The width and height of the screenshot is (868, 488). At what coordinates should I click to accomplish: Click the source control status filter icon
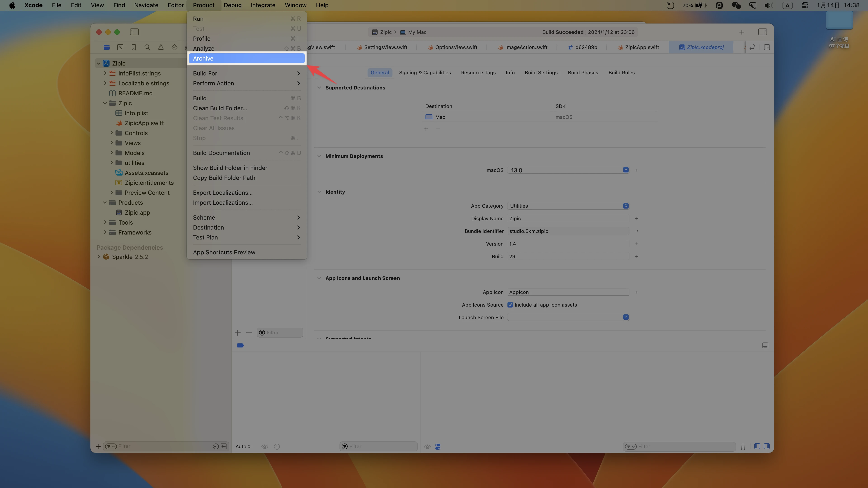coord(223,446)
